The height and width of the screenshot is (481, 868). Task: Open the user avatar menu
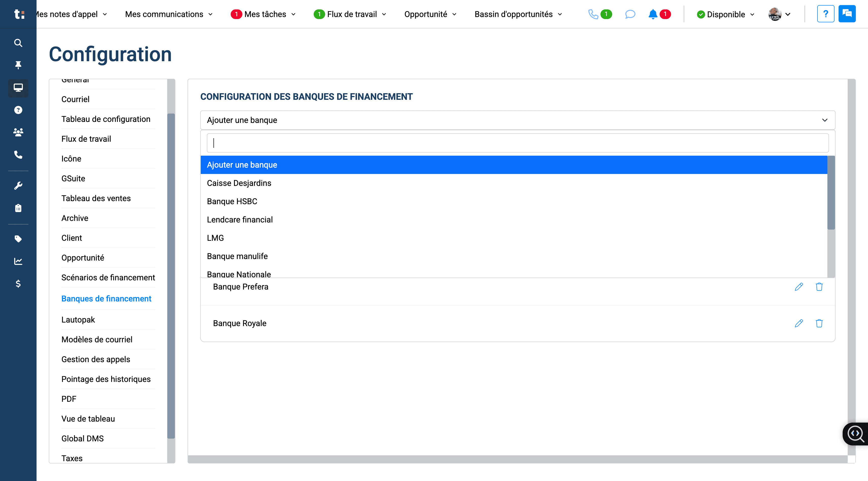(x=779, y=14)
